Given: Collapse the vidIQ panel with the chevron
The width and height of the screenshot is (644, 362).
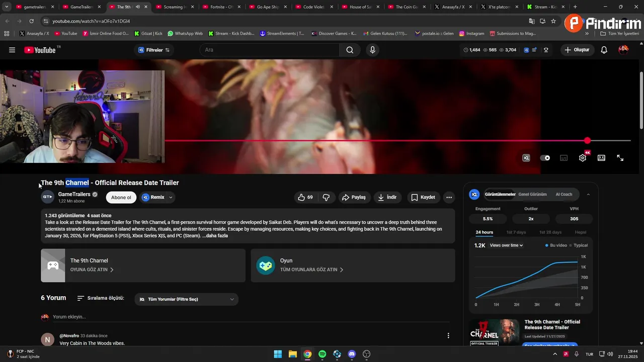Looking at the screenshot, I should coord(588,195).
